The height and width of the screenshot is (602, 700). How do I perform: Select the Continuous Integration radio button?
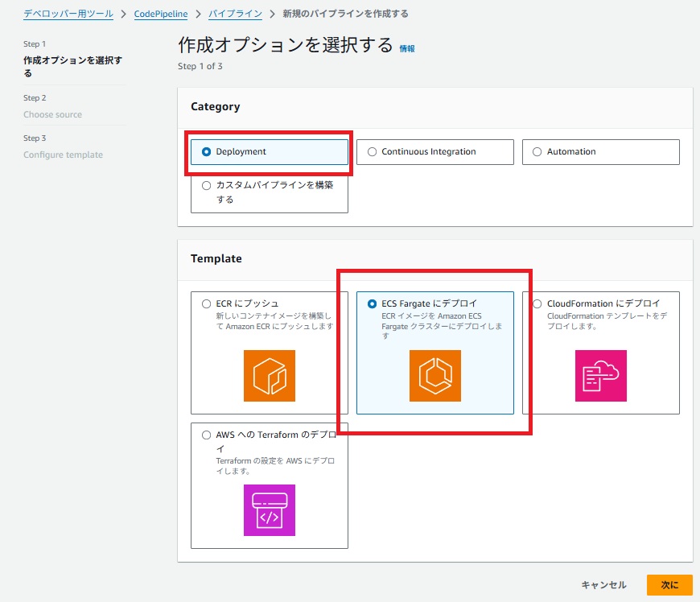(x=372, y=152)
